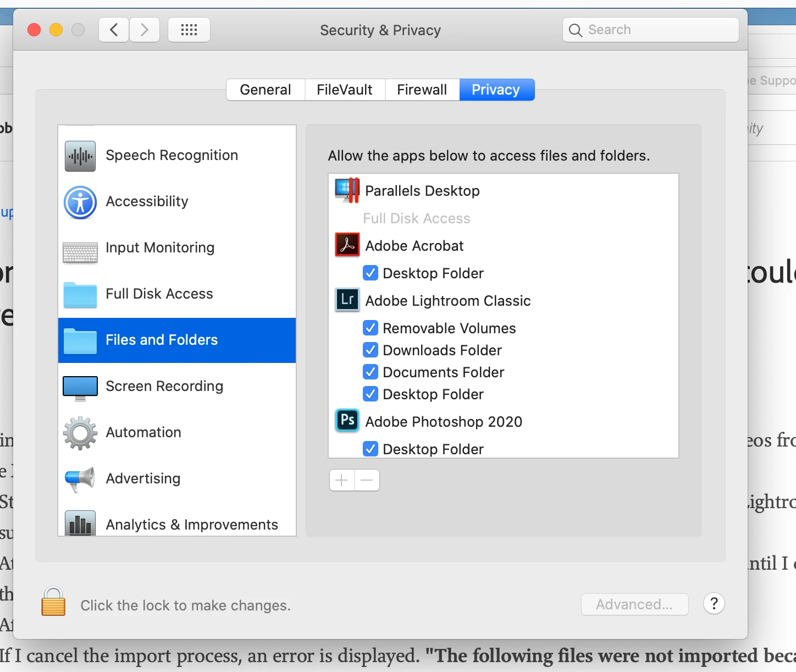Screen dimensions: 796x672
Task: Click the grayed Full Disk Access entry
Action: pos(417,218)
